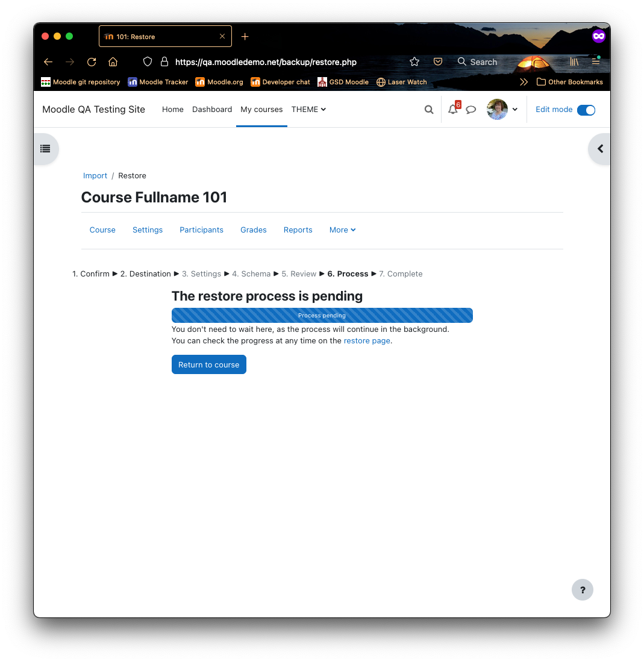Reload the page with refresh icon

pyautogui.click(x=92, y=62)
